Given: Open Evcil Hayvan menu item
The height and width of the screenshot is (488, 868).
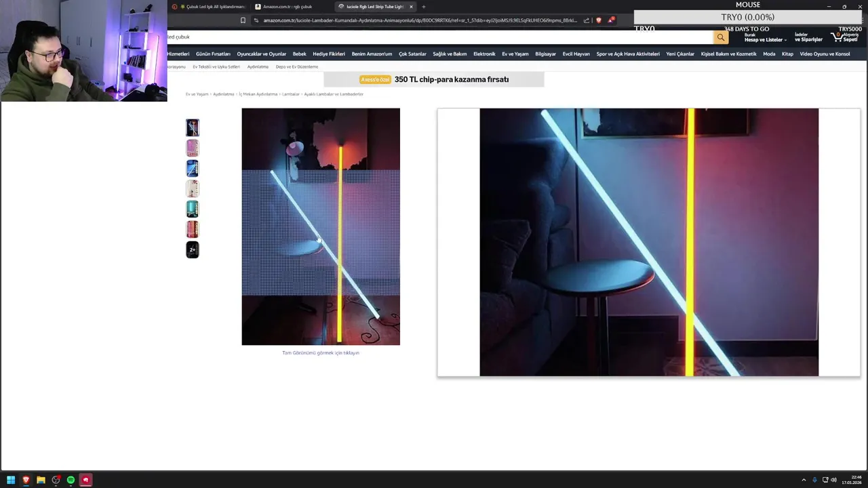Looking at the screenshot, I should [576, 54].
